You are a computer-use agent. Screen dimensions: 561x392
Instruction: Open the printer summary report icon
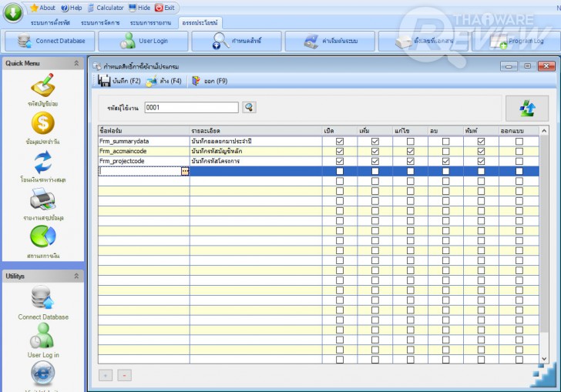tap(42, 199)
